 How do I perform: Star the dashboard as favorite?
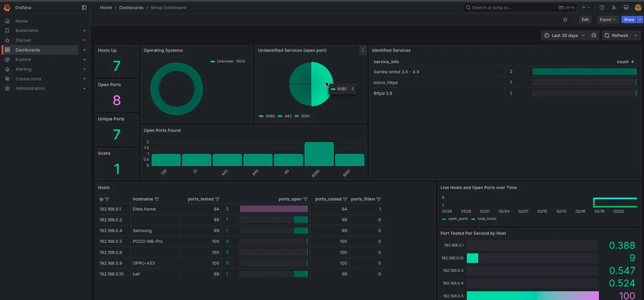point(565,20)
